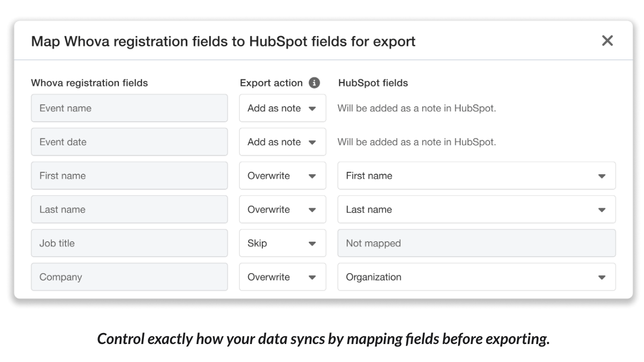Viewport: 644px width, 362px height.
Task: Change First name export action dropdown
Action: [283, 176]
